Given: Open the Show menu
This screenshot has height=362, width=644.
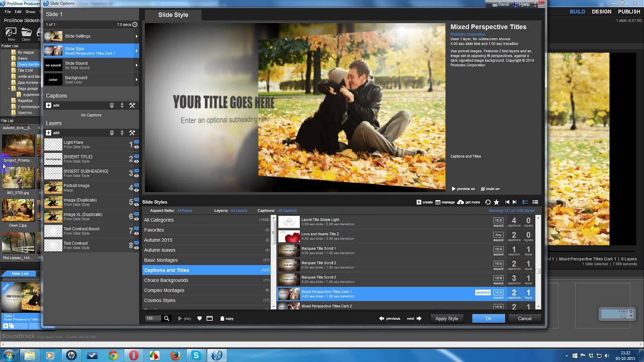Looking at the screenshot, I should pos(30,12).
